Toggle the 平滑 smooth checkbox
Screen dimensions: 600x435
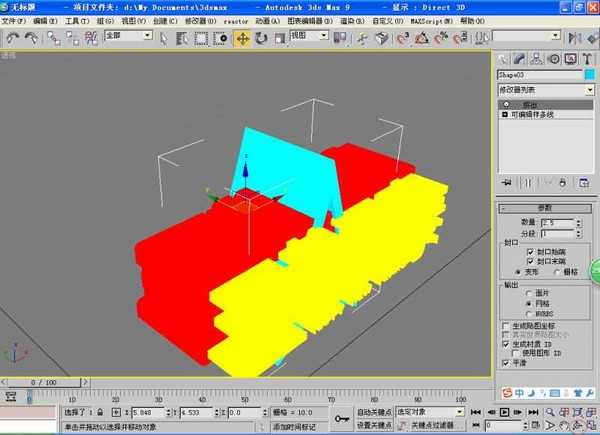506,363
